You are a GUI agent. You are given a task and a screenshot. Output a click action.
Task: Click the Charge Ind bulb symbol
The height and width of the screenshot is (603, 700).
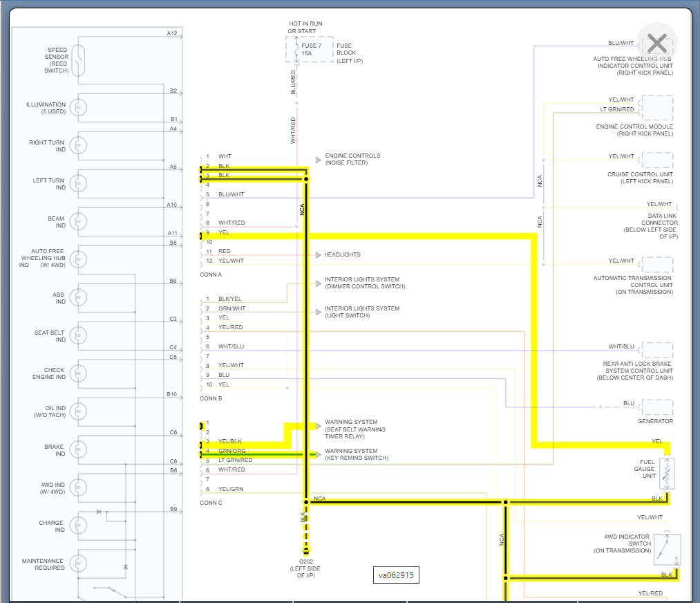79,526
